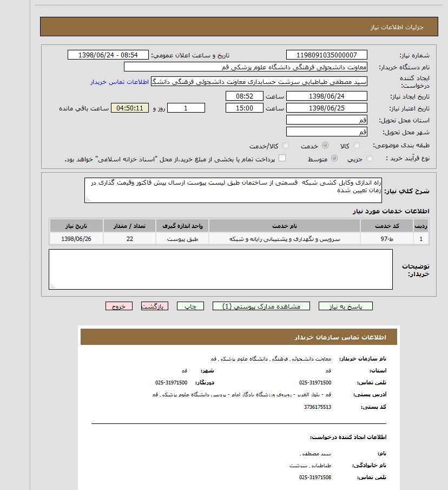Select the خدمت radio button
The image size is (448, 490).
tap(325, 146)
